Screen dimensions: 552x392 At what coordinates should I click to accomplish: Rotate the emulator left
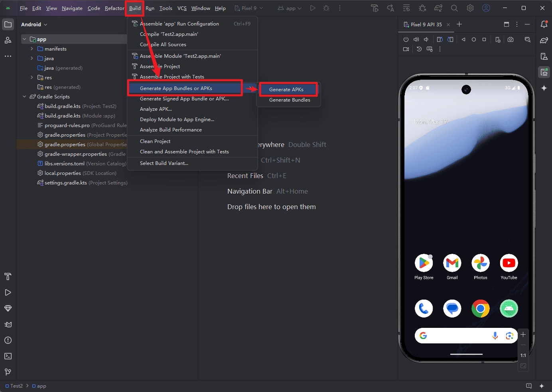(440, 39)
